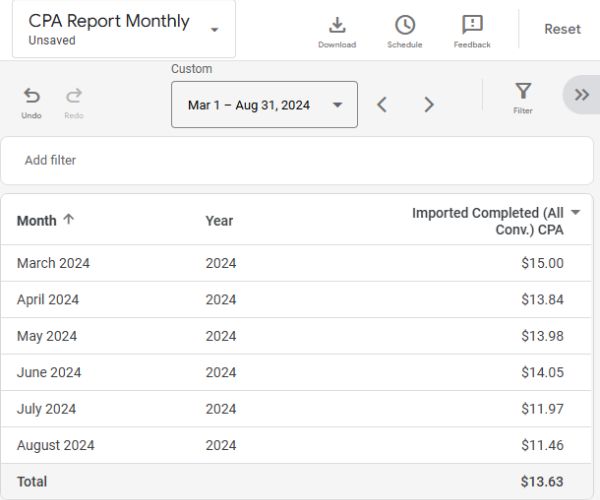The width and height of the screenshot is (600, 500).
Task: Open the Mar 1 – Aug 31 date range picker
Action: (264, 105)
